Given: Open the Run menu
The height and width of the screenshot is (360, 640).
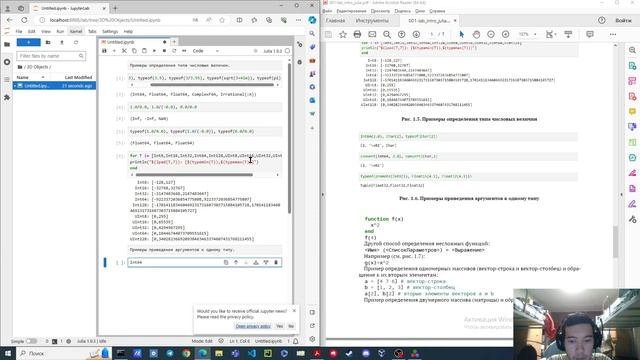Looking at the screenshot, I should click(x=60, y=31).
